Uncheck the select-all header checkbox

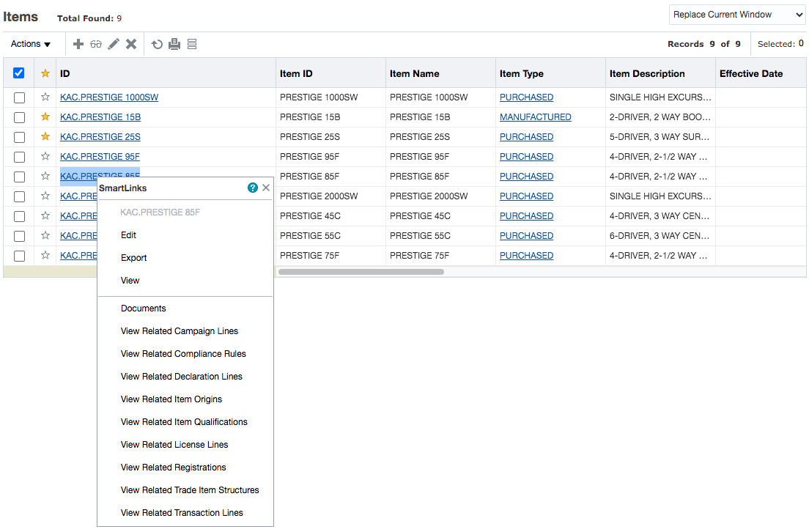click(x=19, y=73)
